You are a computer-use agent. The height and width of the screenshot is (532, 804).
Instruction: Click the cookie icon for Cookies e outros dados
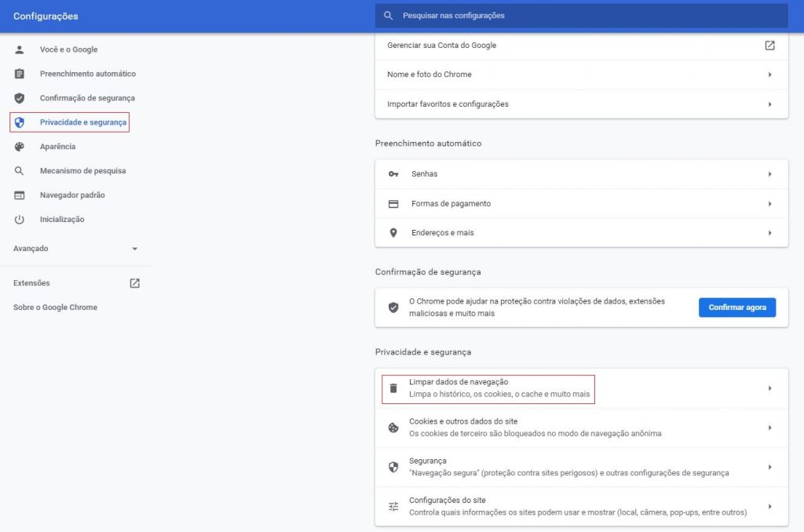[393, 428]
